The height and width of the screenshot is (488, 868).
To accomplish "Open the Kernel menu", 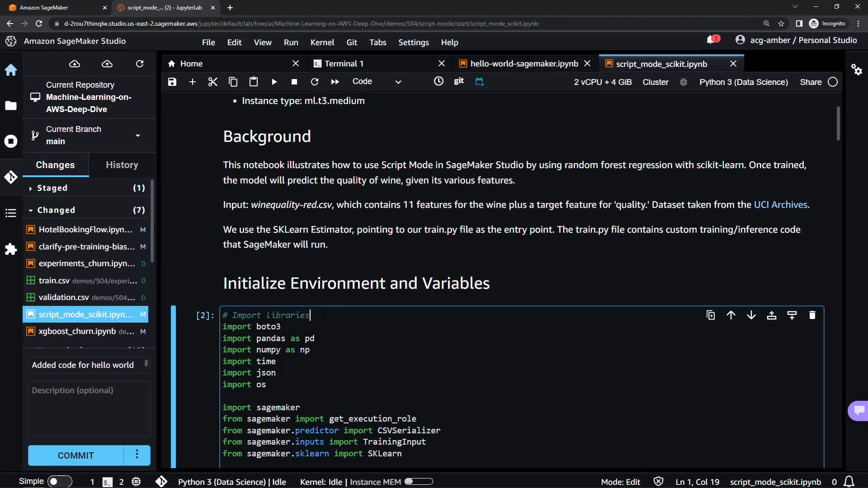I will tap(322, 42).
